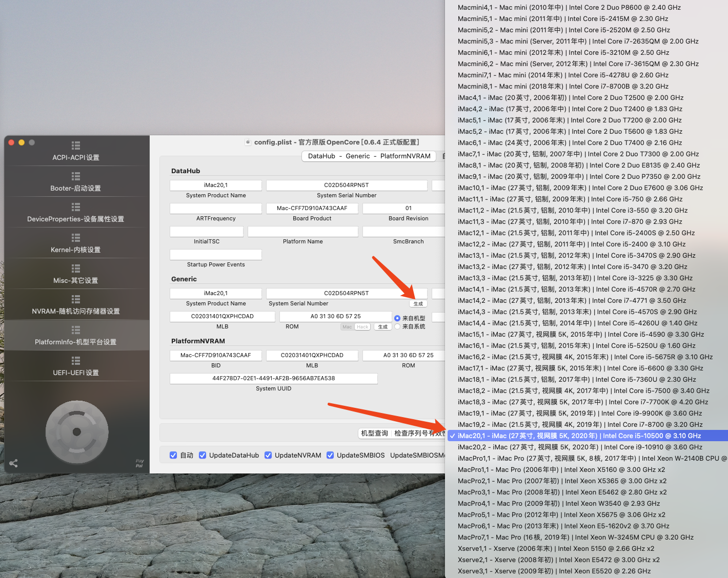Open the Booter-启动设置 sidebar section
This screenshot has width=728, height=578.
point(76,182)
